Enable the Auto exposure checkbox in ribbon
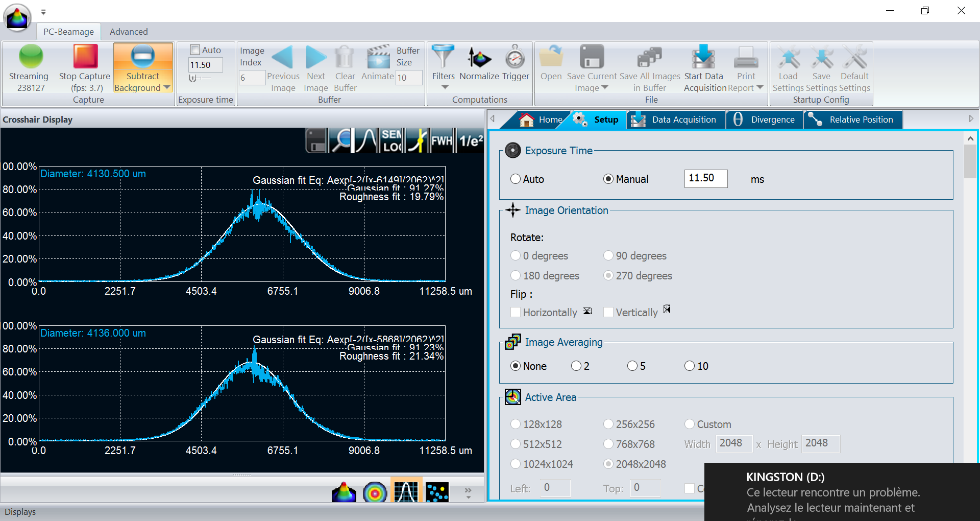The image size is (980, 521). tap(195, 50)
